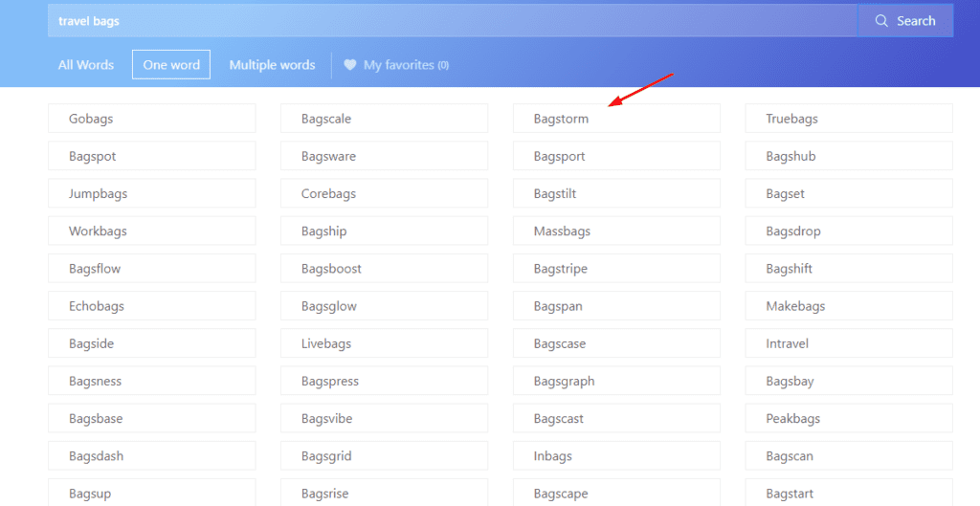Click the heart icon beside My favorites
Viewport: 980px width, 506px height.
350,65
